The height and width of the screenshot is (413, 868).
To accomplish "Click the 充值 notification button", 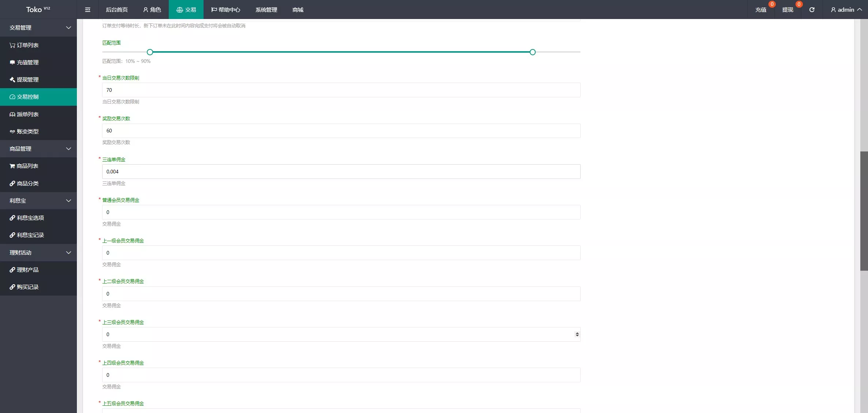I will pos(761,10).
